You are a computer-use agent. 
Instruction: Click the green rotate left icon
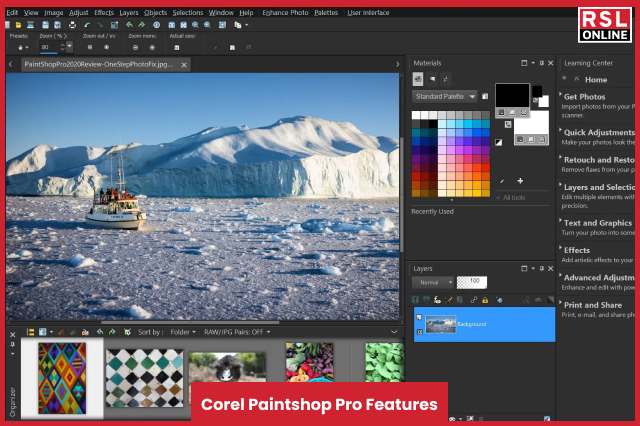click(129, 25)
